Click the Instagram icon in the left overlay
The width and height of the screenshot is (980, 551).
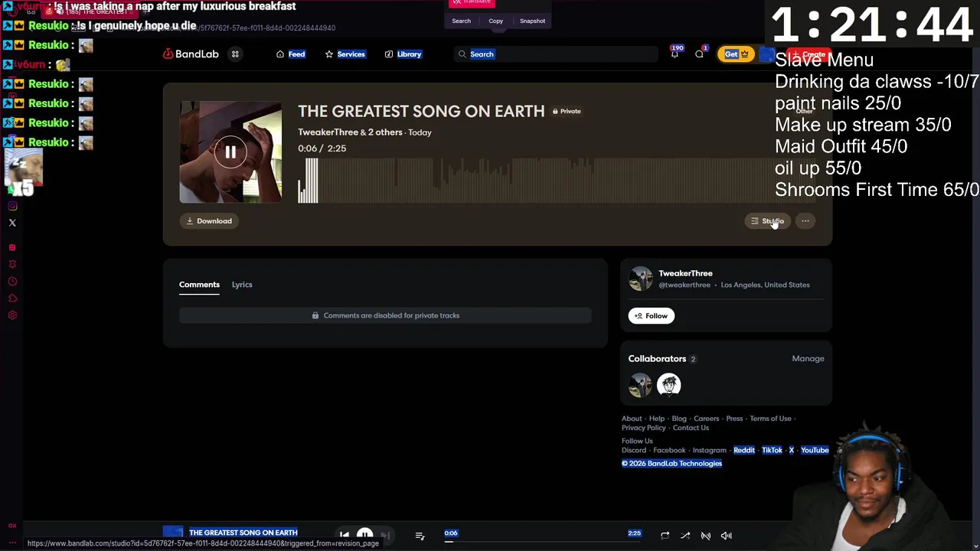[12, 206]
